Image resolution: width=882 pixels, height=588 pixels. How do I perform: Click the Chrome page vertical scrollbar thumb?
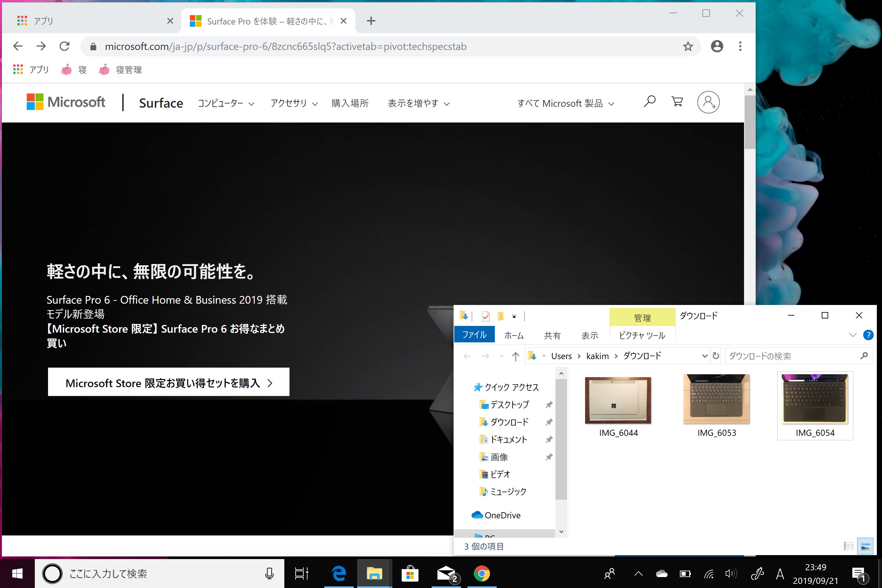tap(750, 122)
